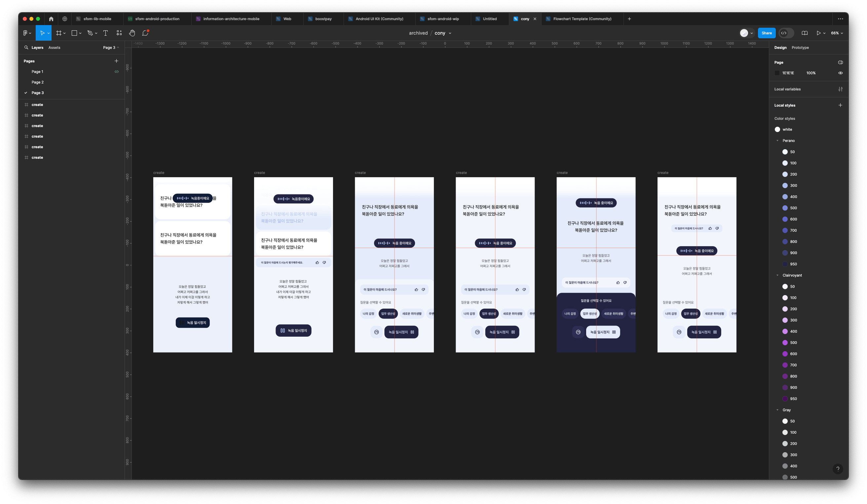Image resolution: width=867 pixels, height=504 pixels.
Task: Open the local variables settings icon
Action: (840, 89)
